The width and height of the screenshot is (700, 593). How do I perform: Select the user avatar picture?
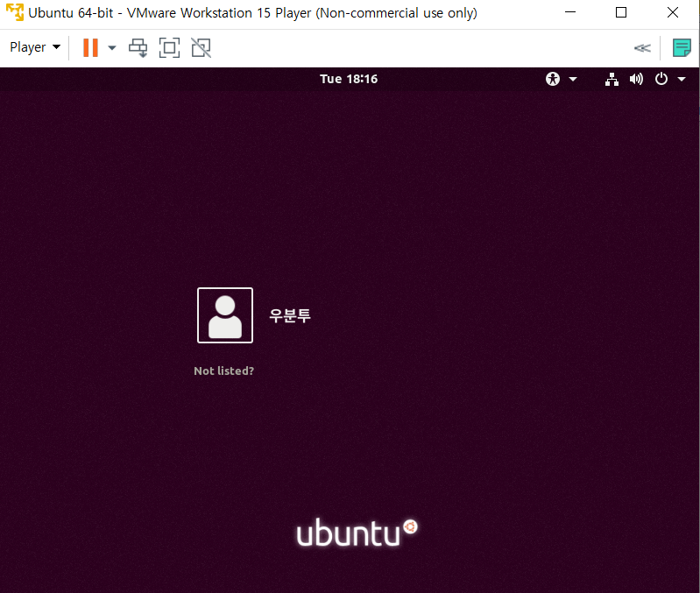[x=225, y=315]
